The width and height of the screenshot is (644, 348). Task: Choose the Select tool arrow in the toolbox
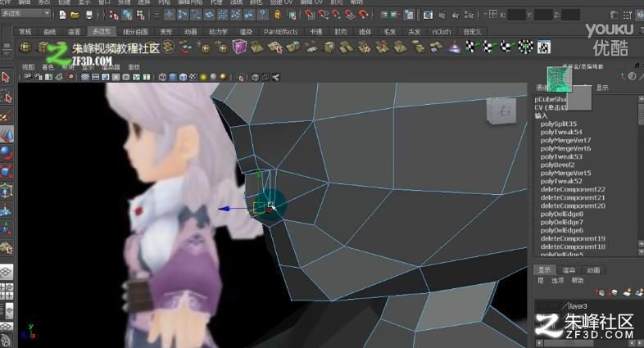coord(7,77)
